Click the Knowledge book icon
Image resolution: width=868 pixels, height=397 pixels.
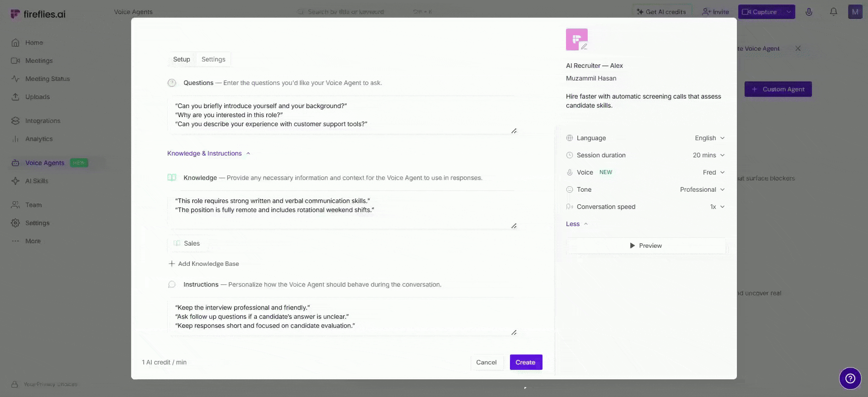(x=172, y=178)
